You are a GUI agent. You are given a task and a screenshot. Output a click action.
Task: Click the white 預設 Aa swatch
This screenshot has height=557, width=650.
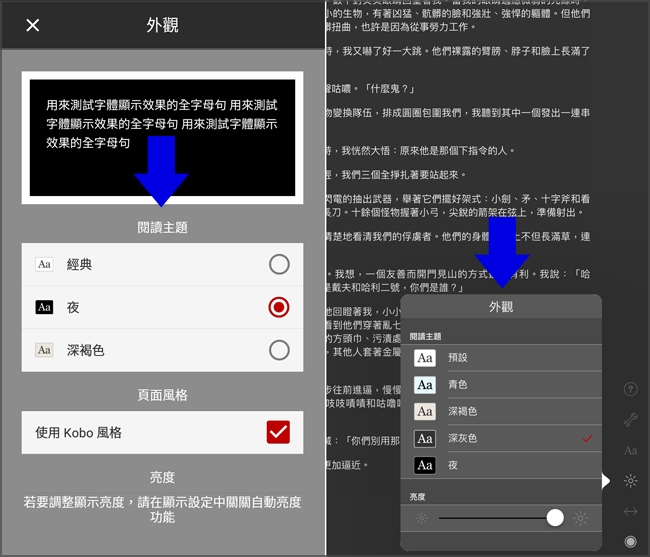[x=425, y=358]
